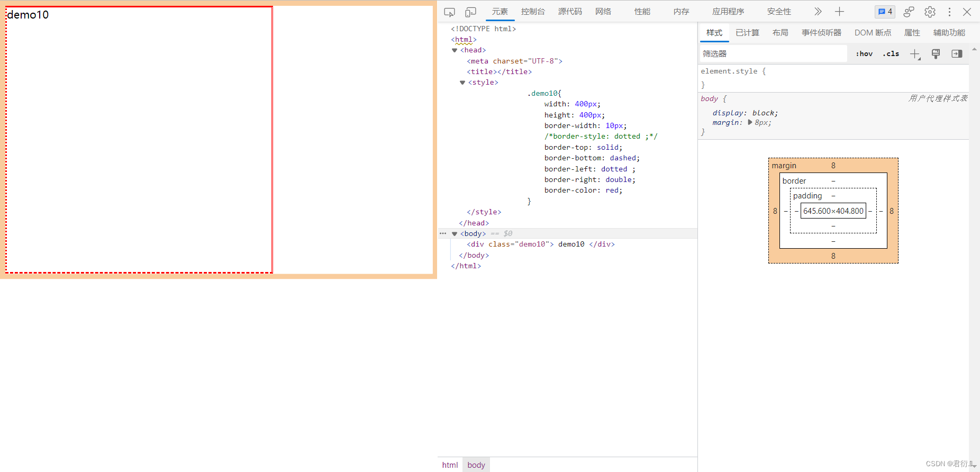Open DevTools settings gear
Image resolution: width=980 pixels, height=472 pixels.
tap(930, 12)
